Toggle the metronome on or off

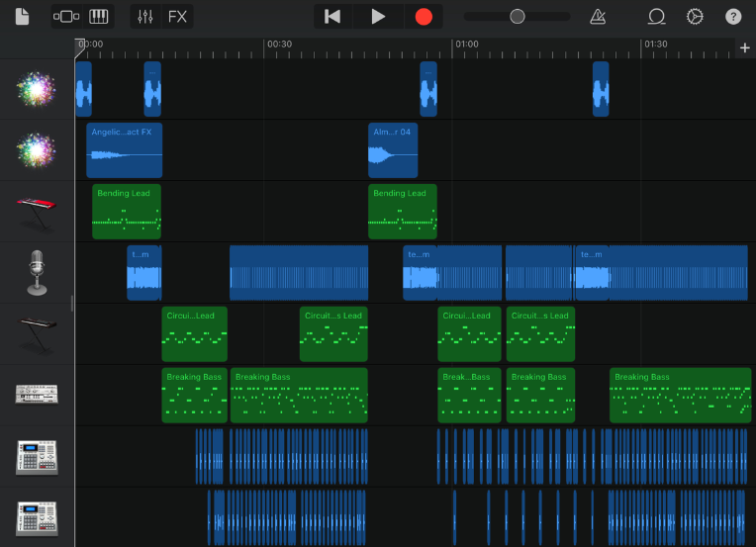598,17
